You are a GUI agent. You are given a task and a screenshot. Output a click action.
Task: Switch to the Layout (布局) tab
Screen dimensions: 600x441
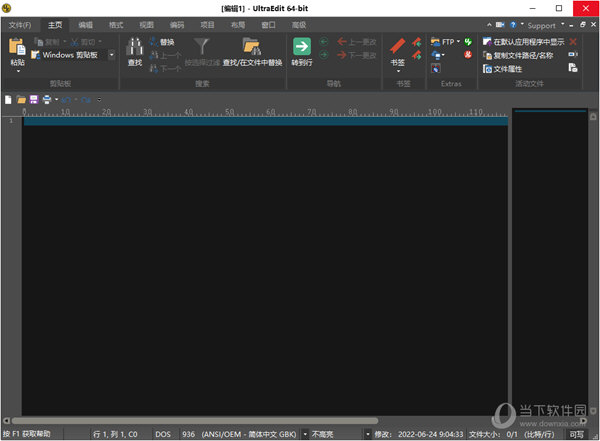pyautogui.click(x=238, y=25)
